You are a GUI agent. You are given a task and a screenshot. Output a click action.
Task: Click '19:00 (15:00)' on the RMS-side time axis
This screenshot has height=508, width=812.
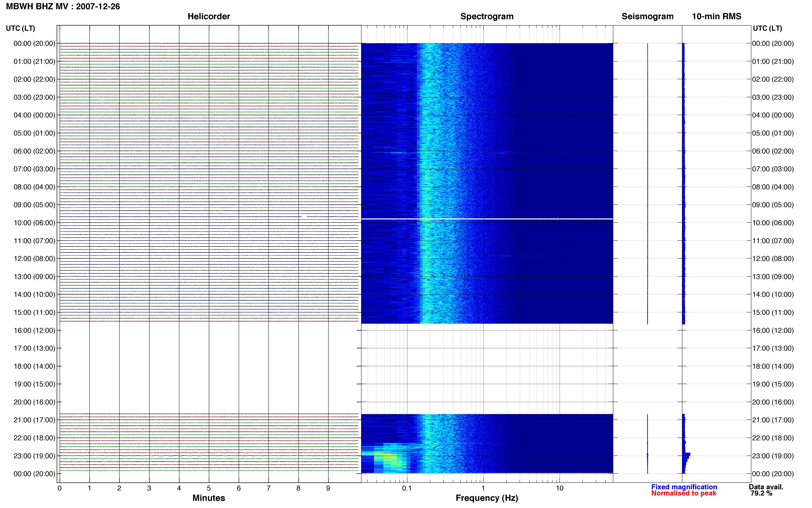coord(773,384)
